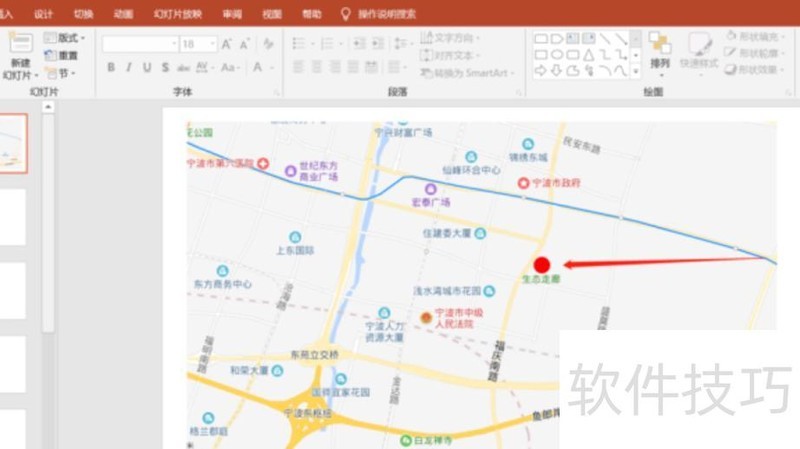Viewport: 800px width, 449px height.
Task: Select the Oval shape
Action: (x=557, y=55)
